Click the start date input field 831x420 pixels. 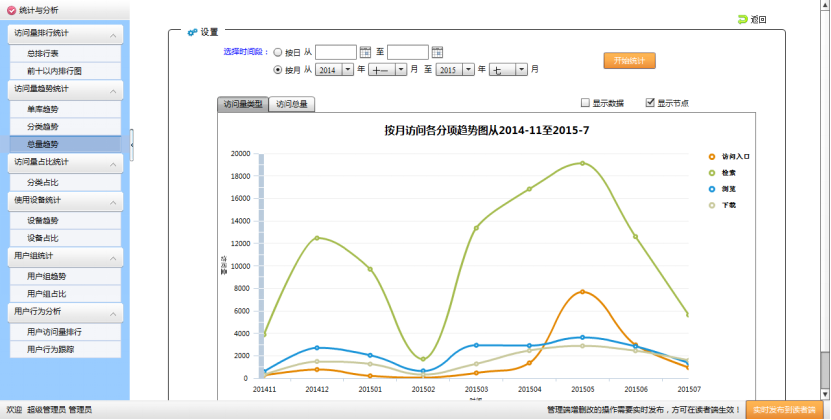click(336, 52)
